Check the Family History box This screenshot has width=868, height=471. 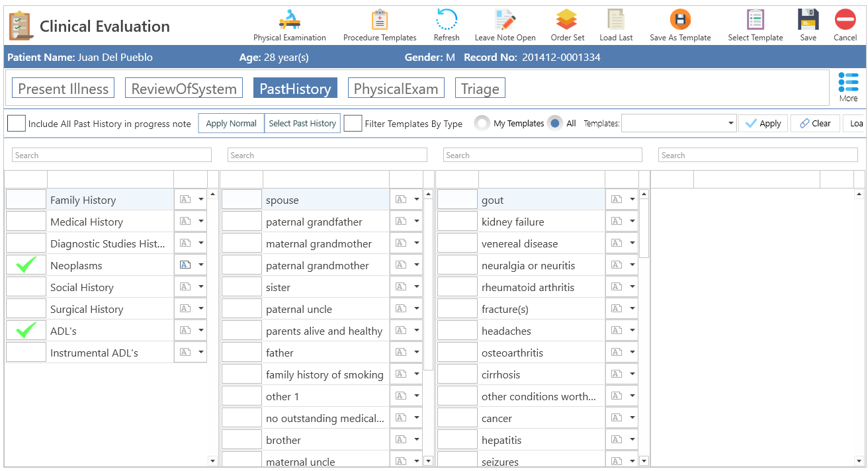coord(26,200)
